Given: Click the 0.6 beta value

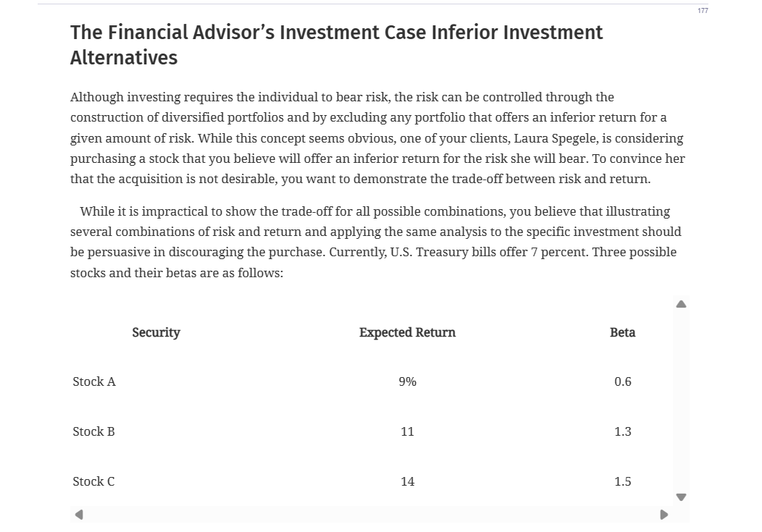Looking at the screenshot, I should pos(622,381).
